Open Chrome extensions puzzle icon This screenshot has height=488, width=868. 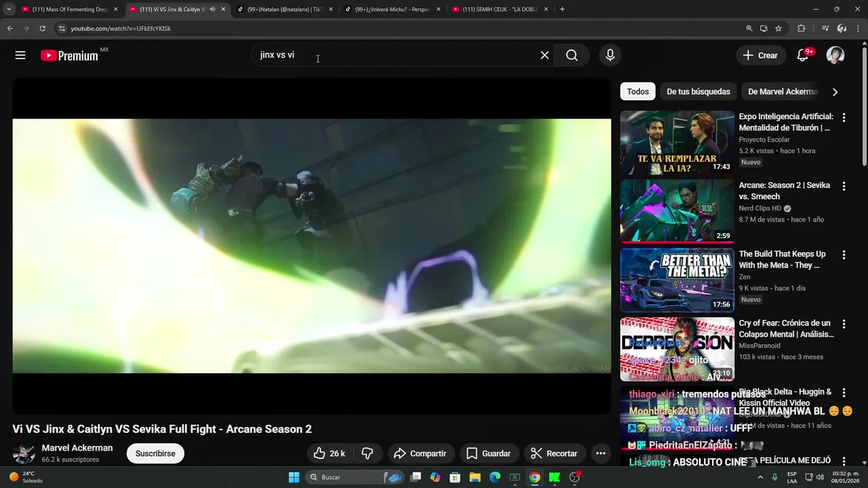click(801, 28)
